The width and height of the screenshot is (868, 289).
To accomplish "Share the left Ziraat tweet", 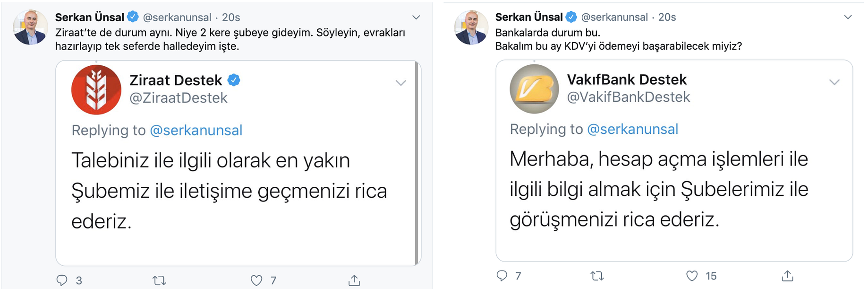I will pos(354,280).
